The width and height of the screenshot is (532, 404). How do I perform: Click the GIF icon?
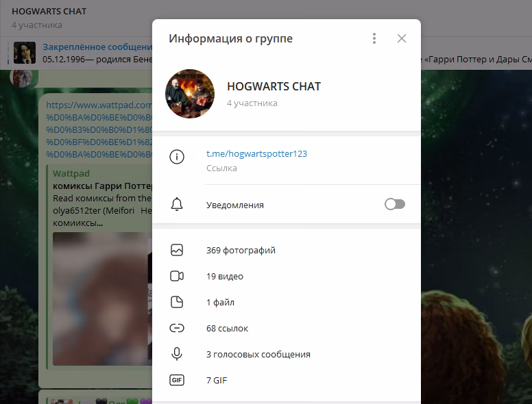pyautogui.click(x=177, y=380)
